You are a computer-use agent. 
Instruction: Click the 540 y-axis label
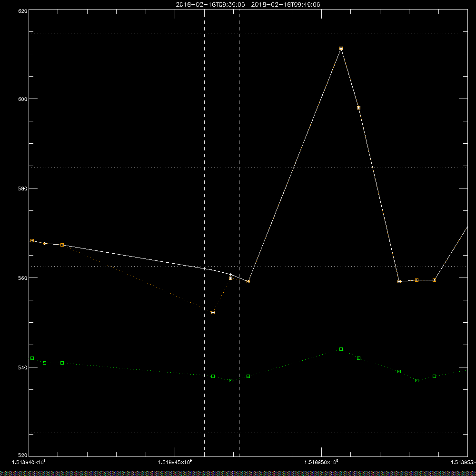coord(23,367)
